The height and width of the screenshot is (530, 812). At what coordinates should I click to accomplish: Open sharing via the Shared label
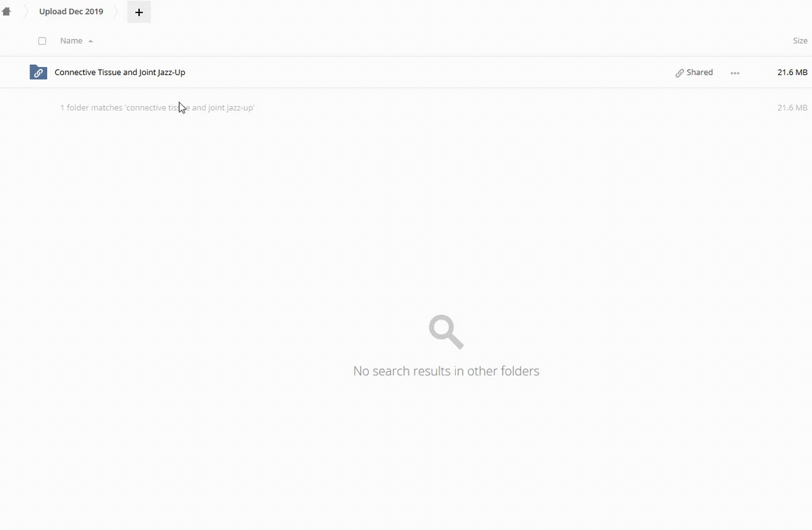699,72
